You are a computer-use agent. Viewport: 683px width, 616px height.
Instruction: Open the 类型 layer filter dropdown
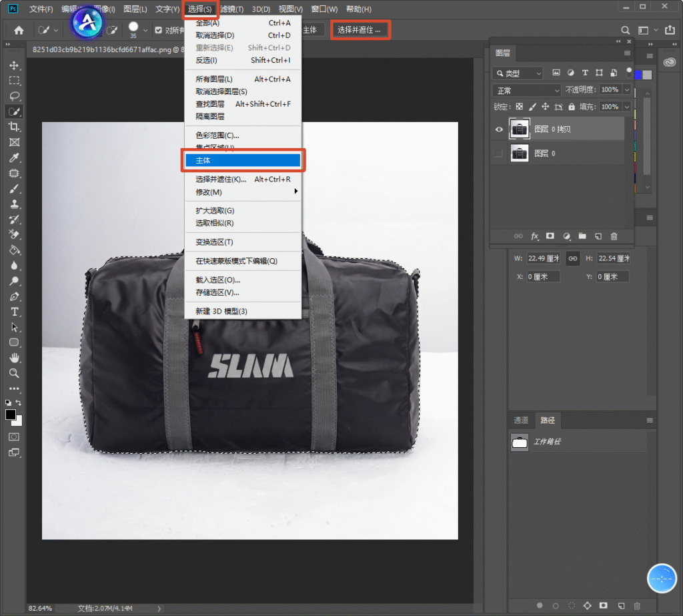click(518, 73)
